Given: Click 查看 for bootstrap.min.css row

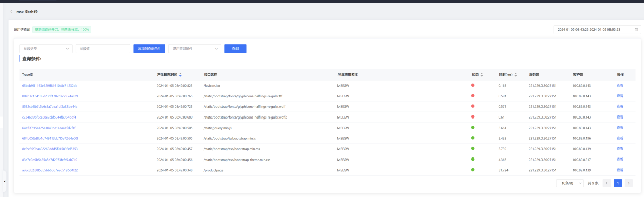Looking at the screenshot, I should click(x=620, y=149).
